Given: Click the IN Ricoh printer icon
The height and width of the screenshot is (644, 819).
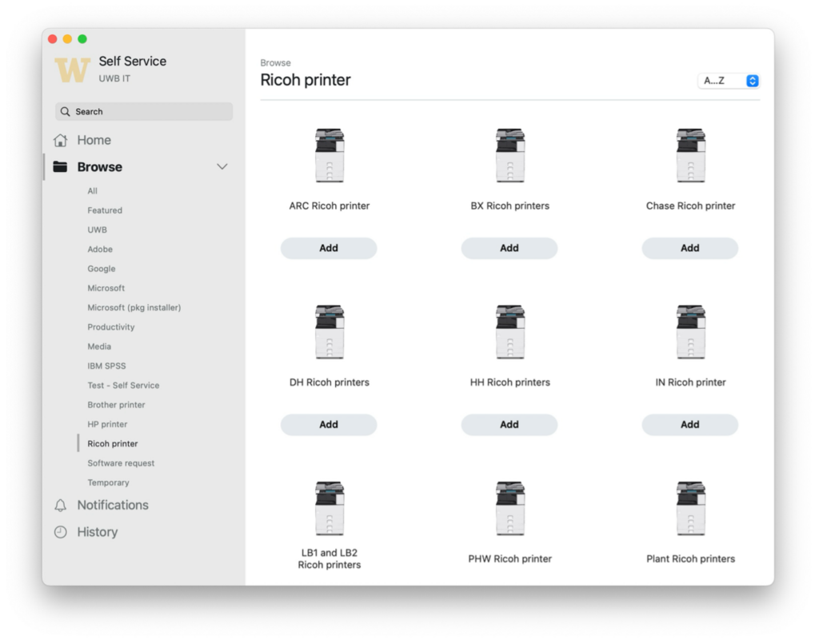Looking at the screenshot, I should (x=690, y=332).
